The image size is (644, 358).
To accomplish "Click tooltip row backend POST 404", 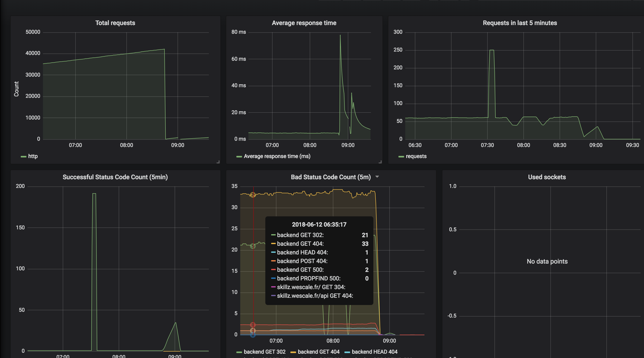I will (320, 261).
